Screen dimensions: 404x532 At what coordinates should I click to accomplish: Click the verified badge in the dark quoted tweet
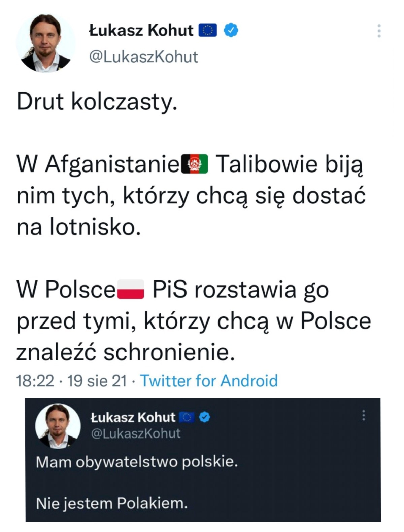tap(205, 417)
